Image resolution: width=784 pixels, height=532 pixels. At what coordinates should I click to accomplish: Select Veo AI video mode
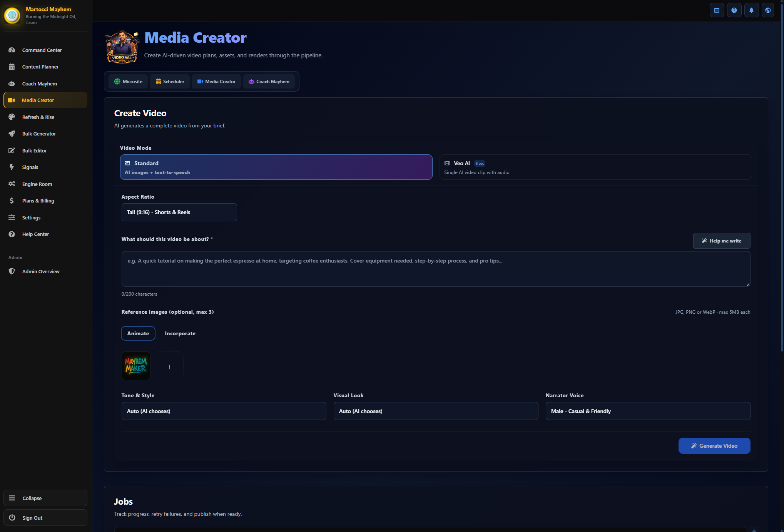pyautogui.click(x=595, y=167)
